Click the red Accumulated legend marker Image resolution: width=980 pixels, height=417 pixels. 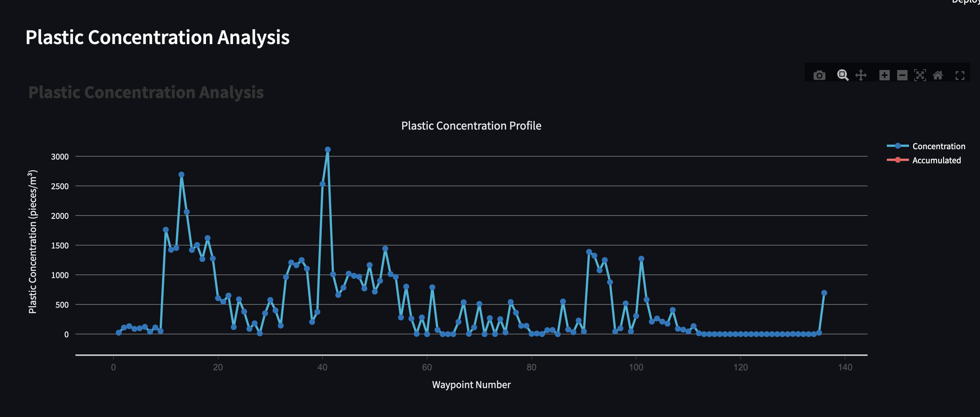coord(898,160)
